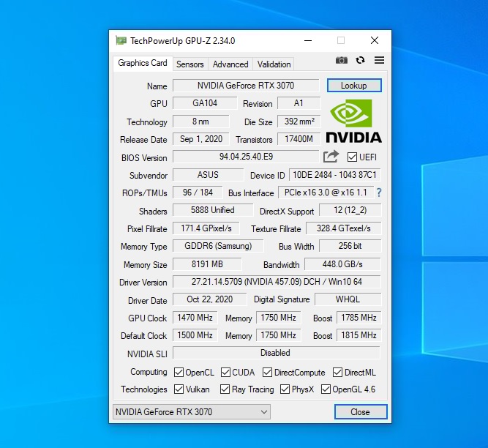Image resolution: width=488 pixels, height=448 pixels.
Task: Click the Driver Version field
Action: 277,282
